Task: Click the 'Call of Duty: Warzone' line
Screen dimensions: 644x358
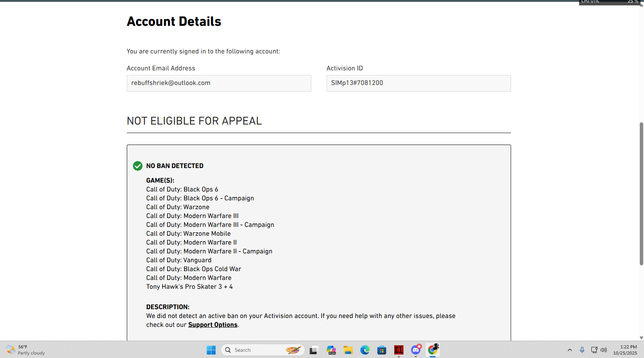Action: click(178, 207)
